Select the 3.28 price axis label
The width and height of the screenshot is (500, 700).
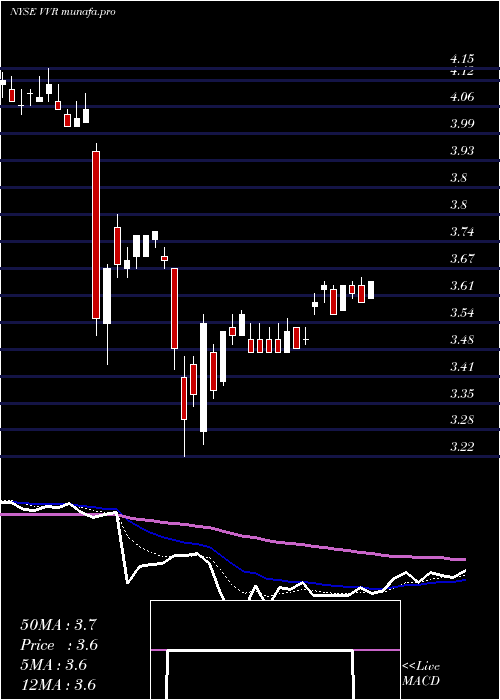point(462,420)
